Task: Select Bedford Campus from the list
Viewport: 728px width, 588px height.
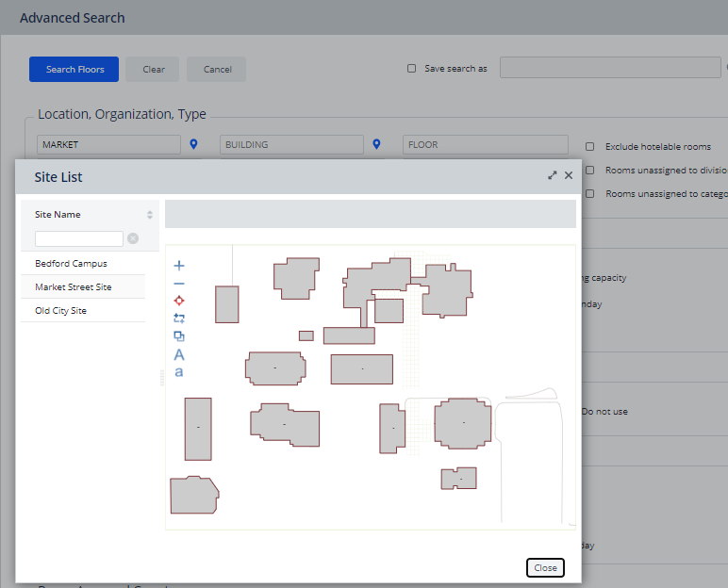Action: [72, 264]
